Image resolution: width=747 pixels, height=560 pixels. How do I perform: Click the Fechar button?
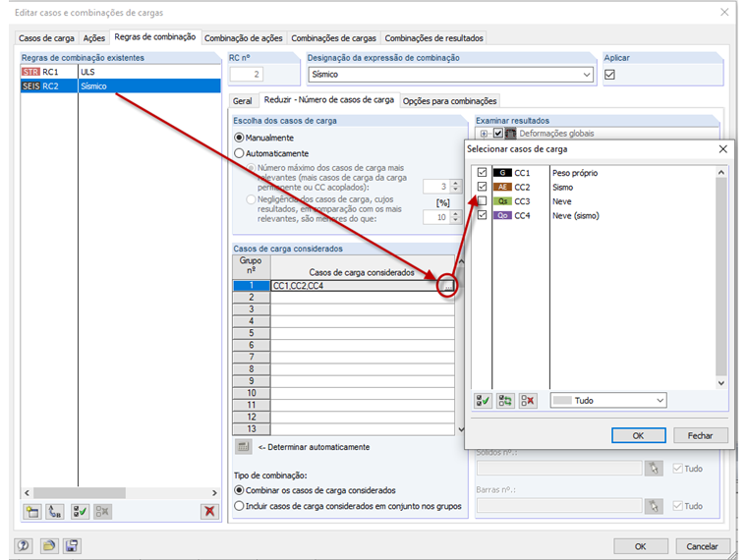click(x=700, y=435)
